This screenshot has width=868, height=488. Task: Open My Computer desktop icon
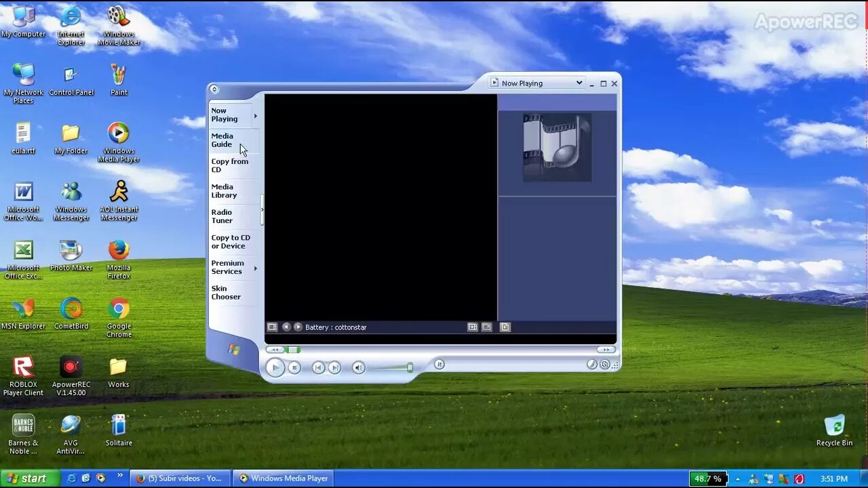pyautogui.click(x=24, y=22)
